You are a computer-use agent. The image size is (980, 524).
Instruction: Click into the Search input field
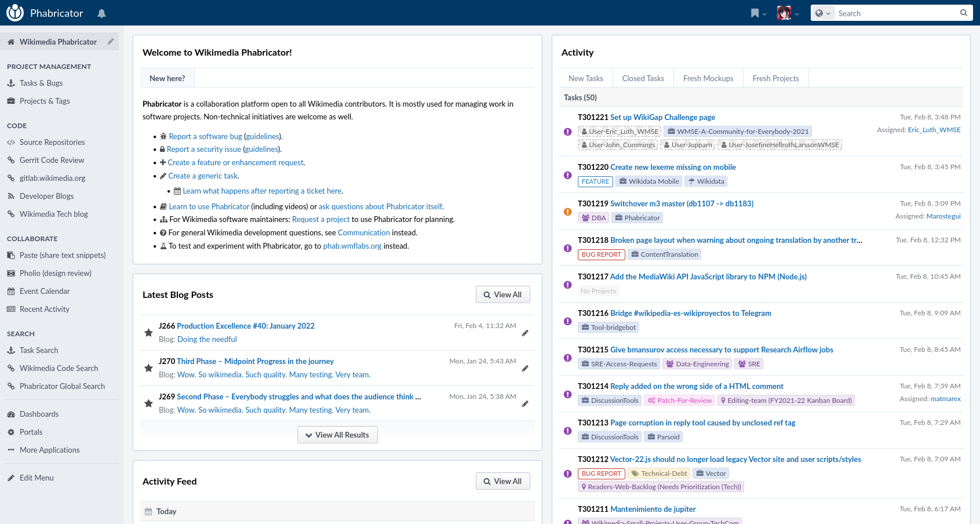click(x=895, y=13)
